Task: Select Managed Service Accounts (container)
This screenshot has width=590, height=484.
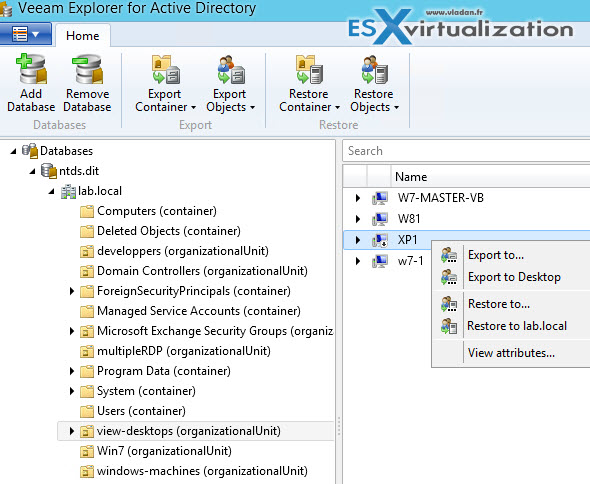Action: 199,311
